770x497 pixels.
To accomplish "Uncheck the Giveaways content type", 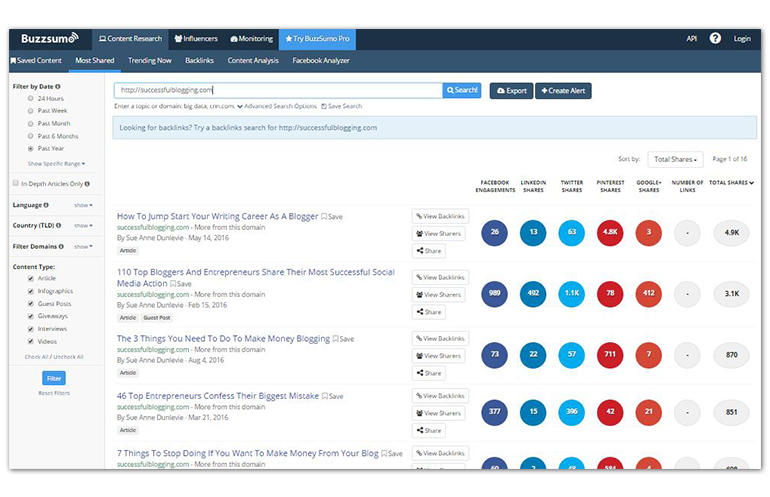I will (30, 316).
